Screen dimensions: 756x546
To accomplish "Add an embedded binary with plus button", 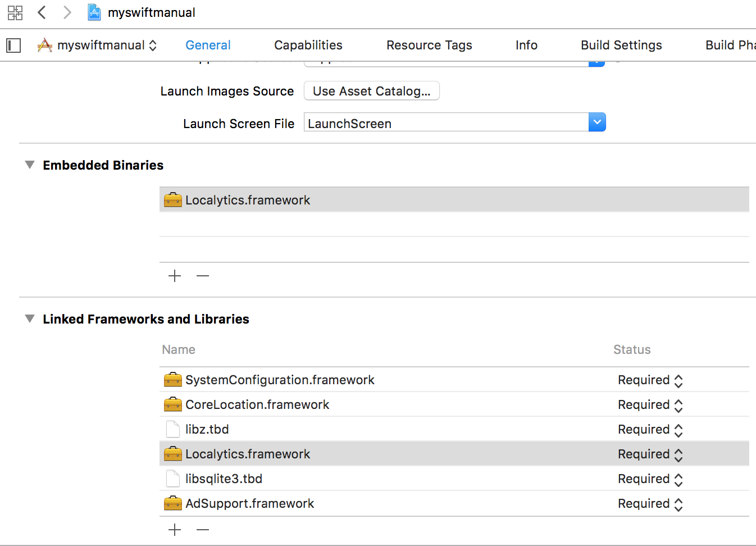I will (x=175, y=276).
